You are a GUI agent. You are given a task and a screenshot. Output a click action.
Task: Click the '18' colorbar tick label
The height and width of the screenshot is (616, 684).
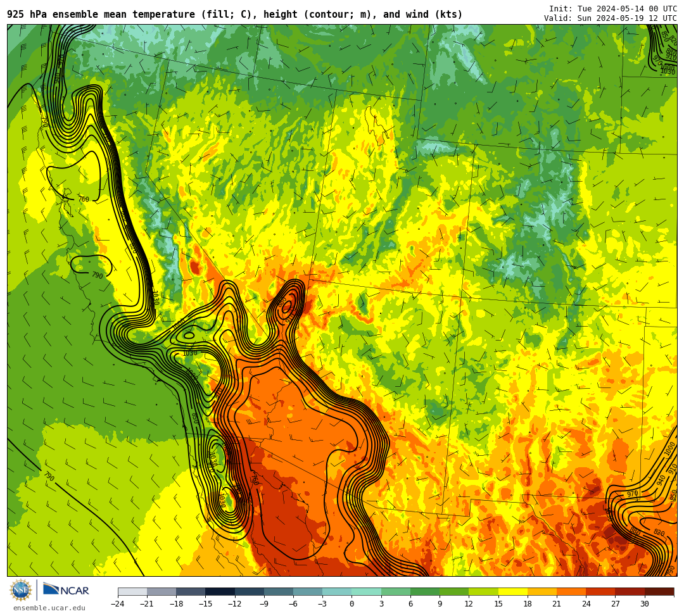(x=528, y=604)
